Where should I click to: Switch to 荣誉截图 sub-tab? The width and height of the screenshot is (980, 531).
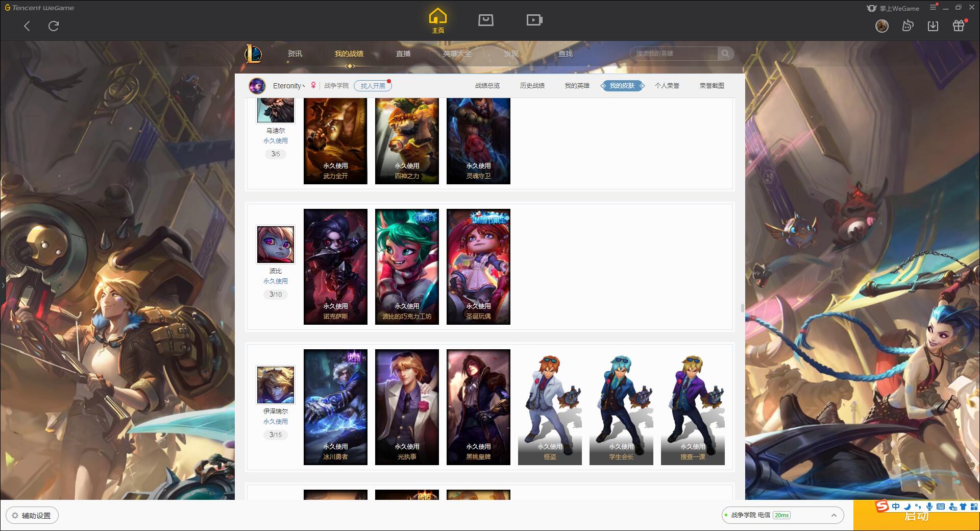click(712, 86)
